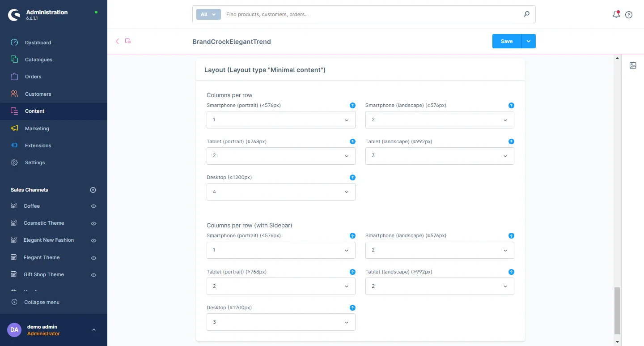The height and width of the screenshot is (346, 644).
Task: Open the media sidebar image icon
Action: point(633,65)
